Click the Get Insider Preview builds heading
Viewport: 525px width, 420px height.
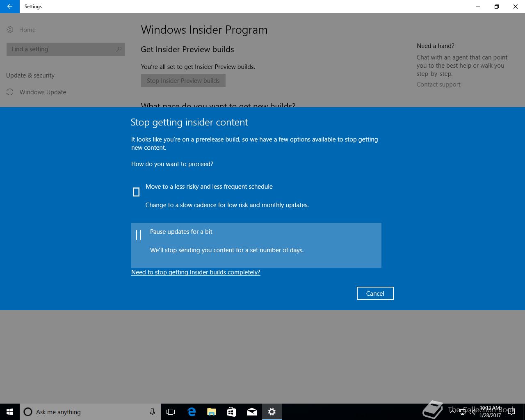[x=187, y=49]
